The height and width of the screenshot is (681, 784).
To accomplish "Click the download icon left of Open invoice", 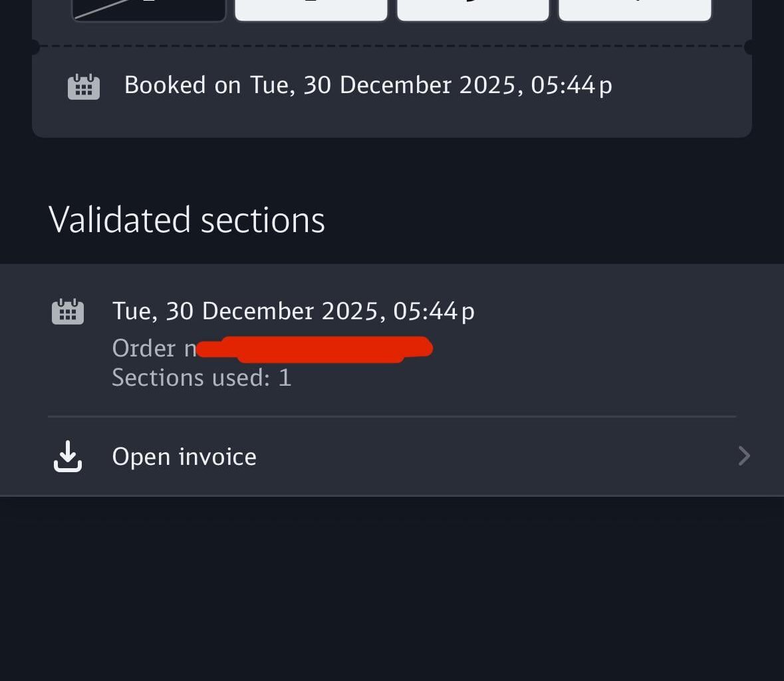I will pyautogui.click(x=66, y=456).
